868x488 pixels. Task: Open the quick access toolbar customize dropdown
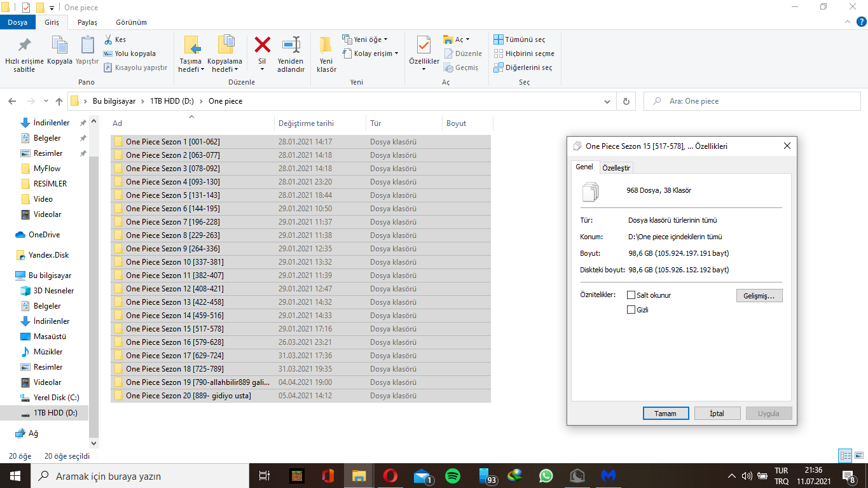click(52, 8)
